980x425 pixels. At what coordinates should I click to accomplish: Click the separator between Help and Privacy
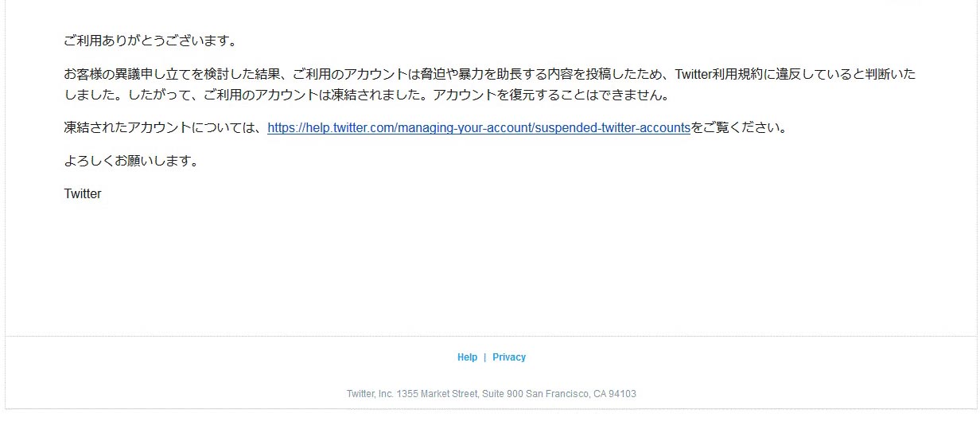485,357
